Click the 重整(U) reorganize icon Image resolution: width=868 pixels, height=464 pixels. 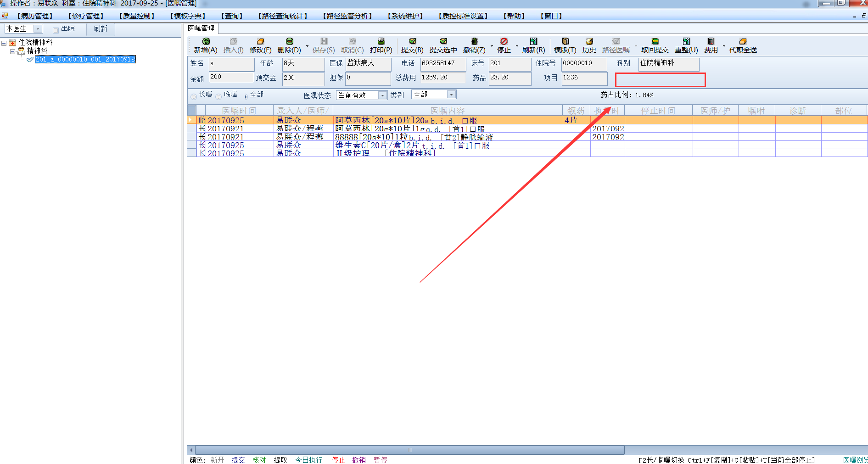tap(686, 41)
